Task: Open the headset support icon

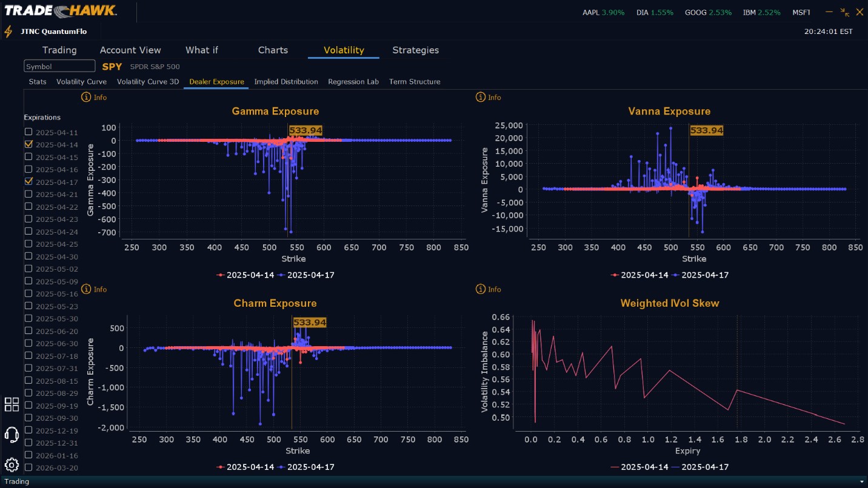Action: point(12,435)
